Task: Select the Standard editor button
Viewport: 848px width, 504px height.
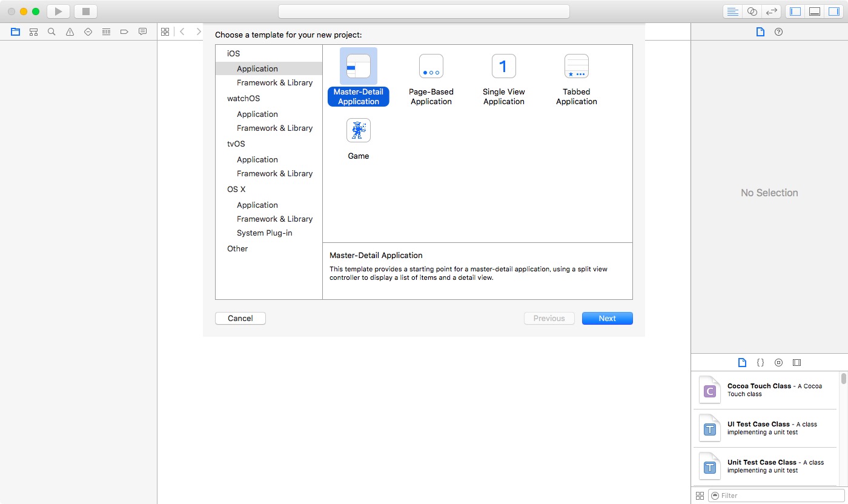Action: coord(733,12)
